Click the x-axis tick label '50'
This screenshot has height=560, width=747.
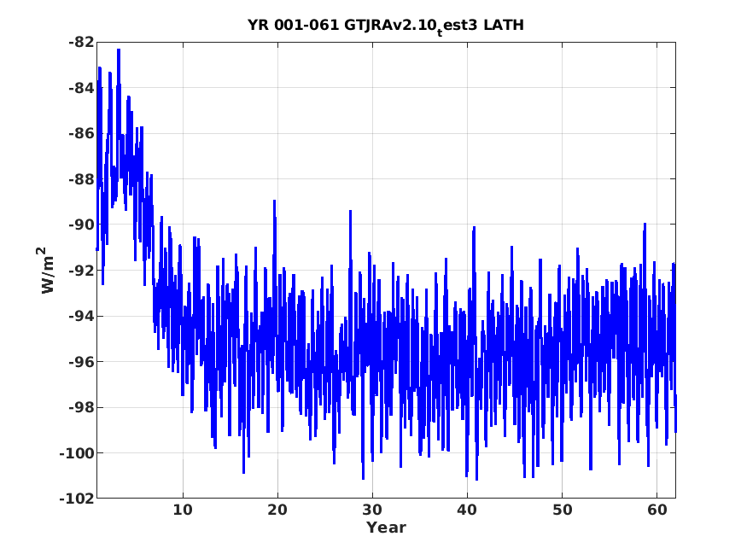pyautogui.click(x=562, y=510)
